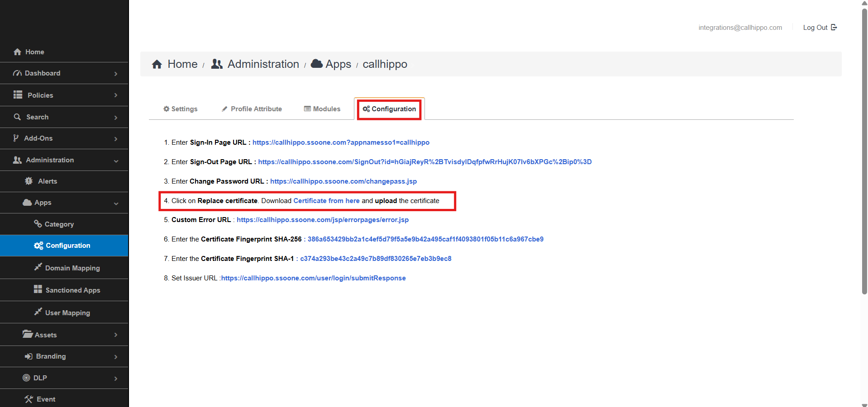Click the callhippo breadcrumb text
Image resolution: width=868 pixels, height=407 pixels.
point(385,64)
